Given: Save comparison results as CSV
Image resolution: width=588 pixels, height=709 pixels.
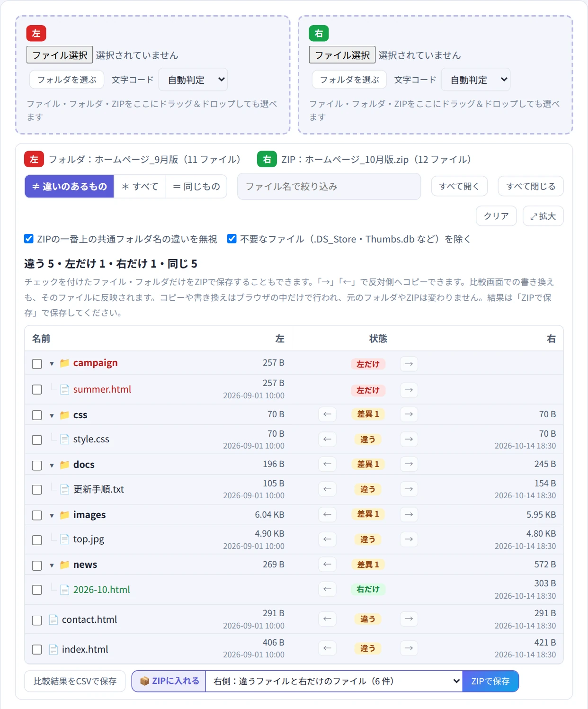Looking at the screenshot, I should 75,681.
